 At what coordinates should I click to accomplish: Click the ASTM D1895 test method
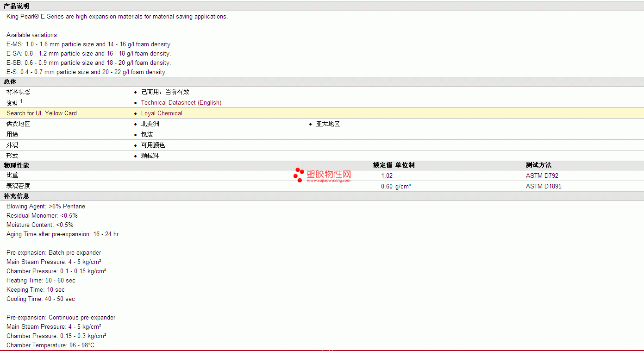click(x=544, y=186)
